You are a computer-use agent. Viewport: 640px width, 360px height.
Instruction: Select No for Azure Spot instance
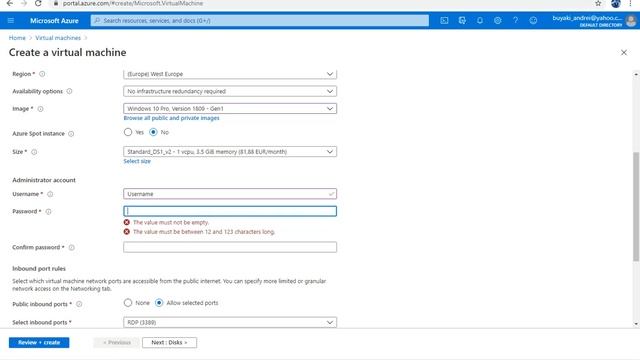tap(153, 132)
